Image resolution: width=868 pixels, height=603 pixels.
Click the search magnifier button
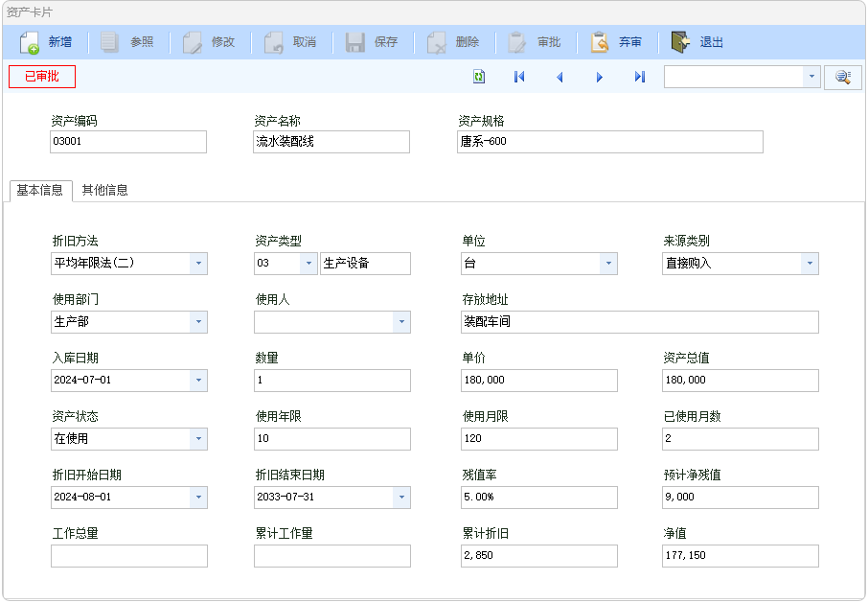pos(843,77)
